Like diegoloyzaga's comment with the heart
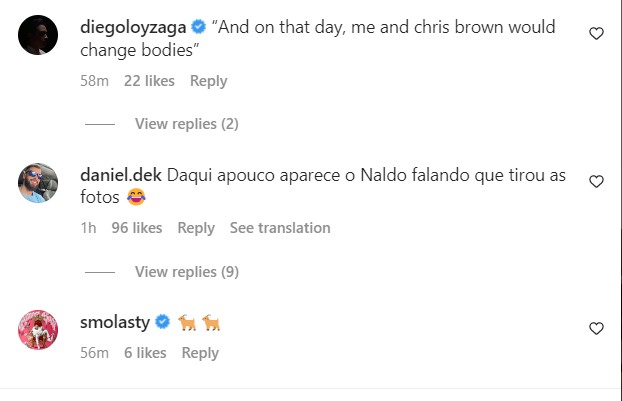This screenshot has height=401, width=622. [x=596, y=34]
